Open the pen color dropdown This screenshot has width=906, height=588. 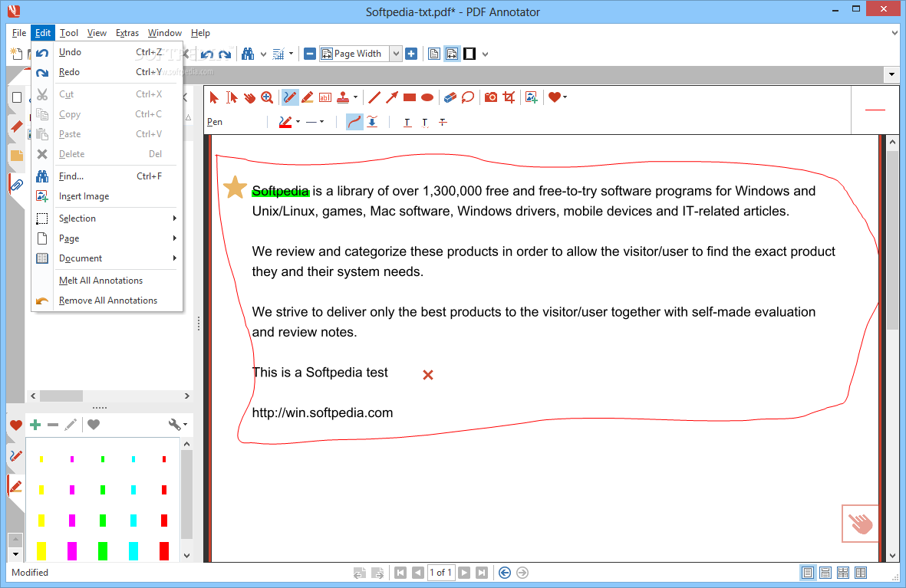(298, 122)
